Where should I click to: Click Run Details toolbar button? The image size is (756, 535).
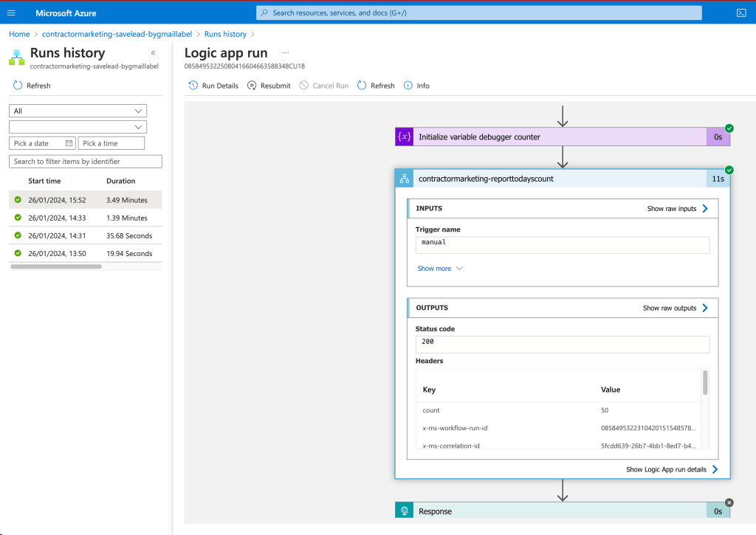pyautogui.click(x=213, y=86)
